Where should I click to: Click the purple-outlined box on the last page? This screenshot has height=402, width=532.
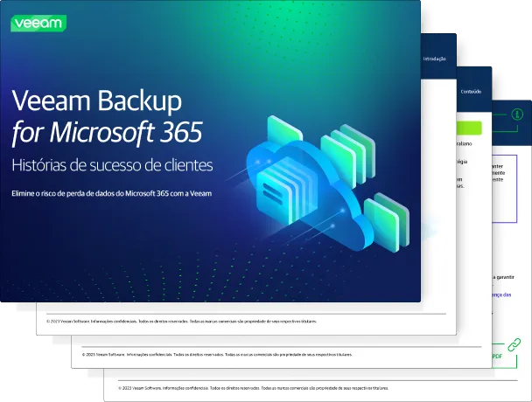pyautogui.click(x=505, y=189)
